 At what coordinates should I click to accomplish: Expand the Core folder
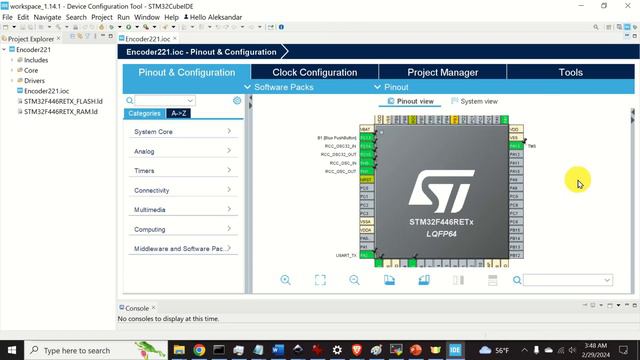click(12, 70)
